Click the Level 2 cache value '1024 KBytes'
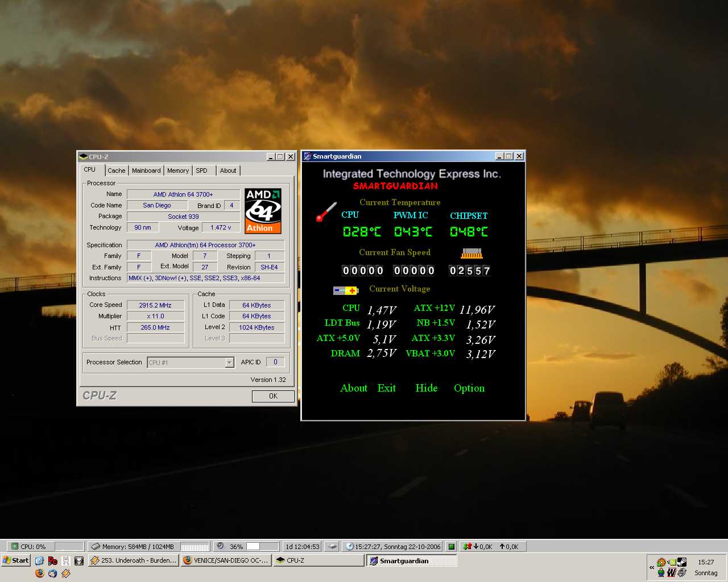Viewport: 728px width, 582px height. [x=257, y=327]
